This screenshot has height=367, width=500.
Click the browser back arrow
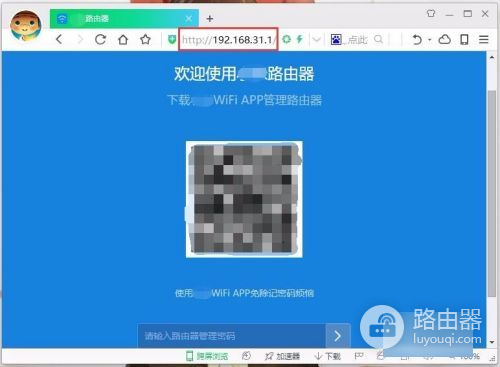tap(59, 39)
